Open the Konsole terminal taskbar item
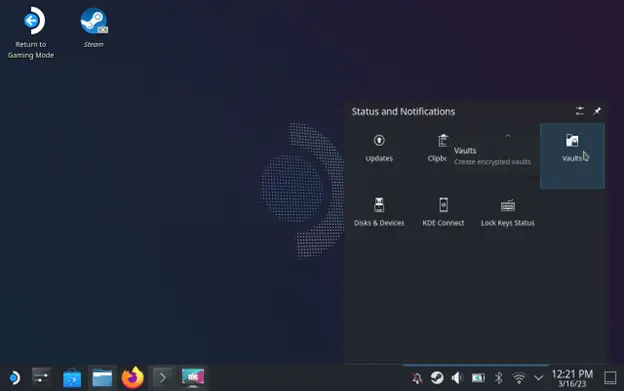Image resolution: width=624 pixels, height=391 pixels. 163,377
